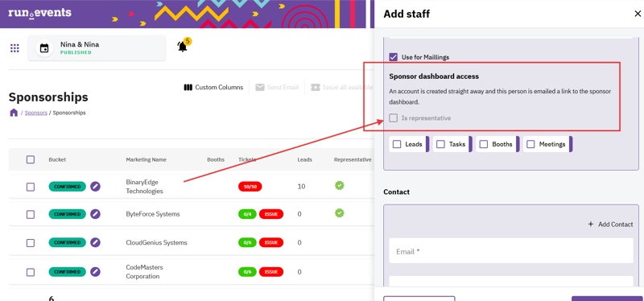
Task: Toggle the select-all header checkbox
Action: click(31, 159)
